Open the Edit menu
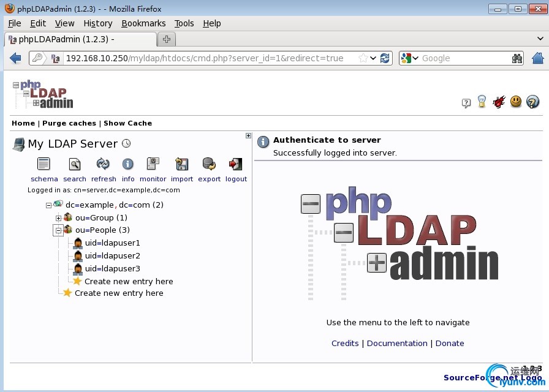The image size is (549, 392). click(x=38, y=23)
